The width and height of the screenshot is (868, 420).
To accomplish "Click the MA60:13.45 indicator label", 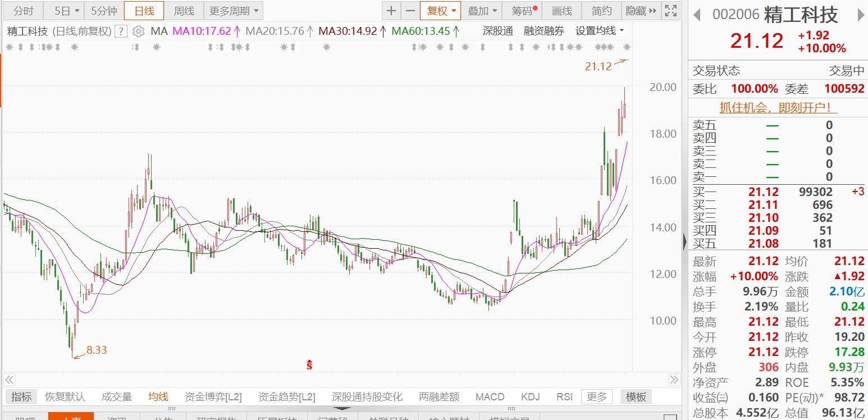I will tap(426, 31).
